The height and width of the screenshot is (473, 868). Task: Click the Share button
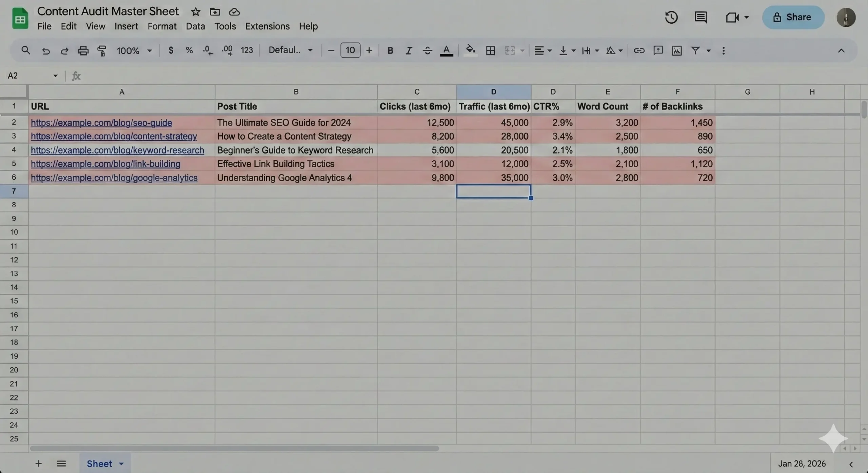pos(793,17)
